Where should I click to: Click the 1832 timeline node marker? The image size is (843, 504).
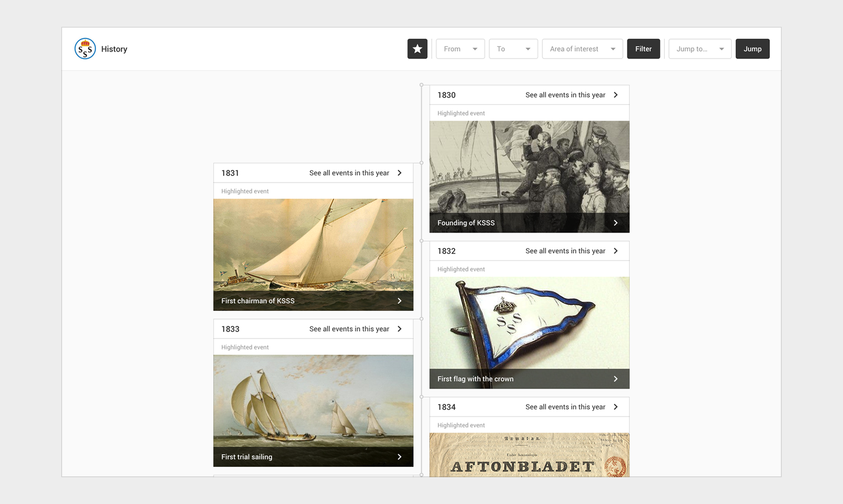point(421,241)
